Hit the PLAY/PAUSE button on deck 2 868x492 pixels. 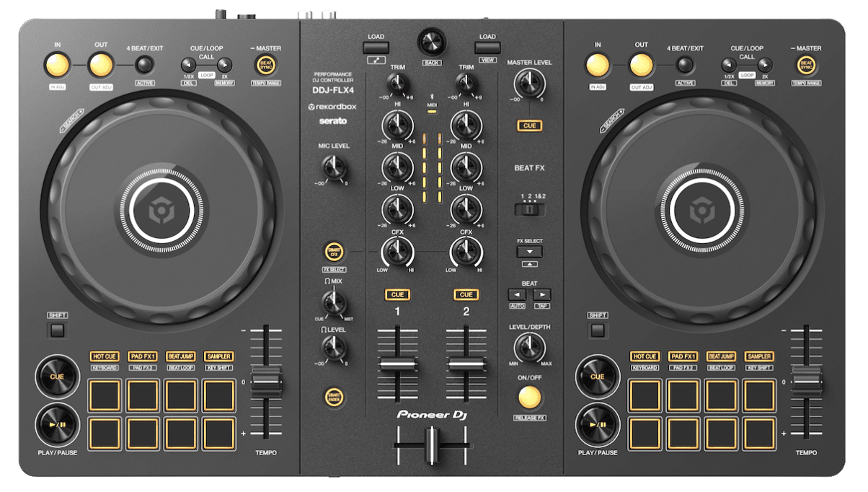pyautogui.click(x=597, y=425)
